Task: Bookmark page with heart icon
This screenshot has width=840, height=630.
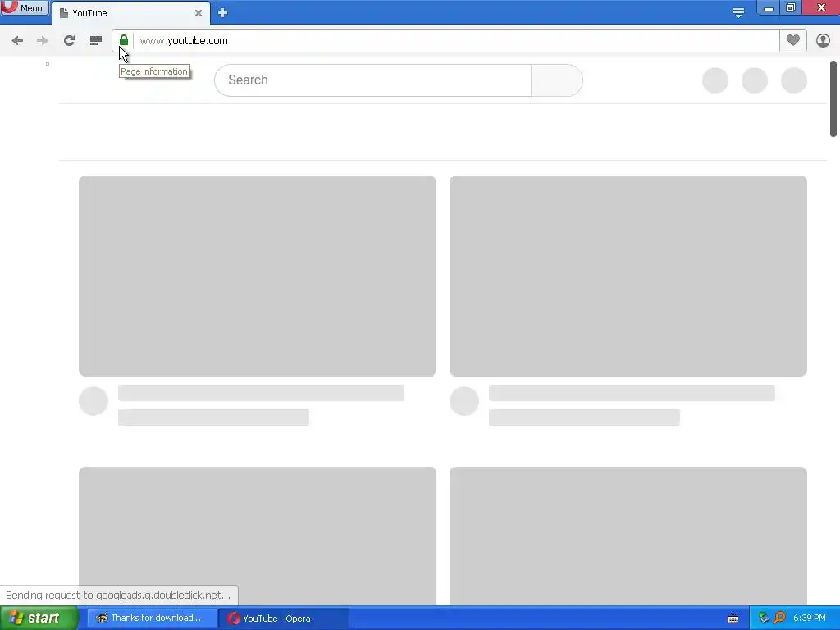Action: (793, 40)
